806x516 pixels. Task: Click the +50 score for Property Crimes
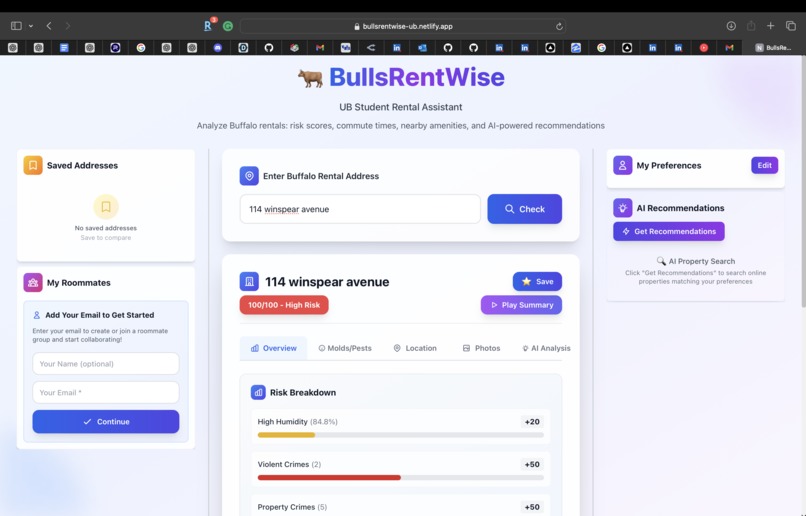532,507
